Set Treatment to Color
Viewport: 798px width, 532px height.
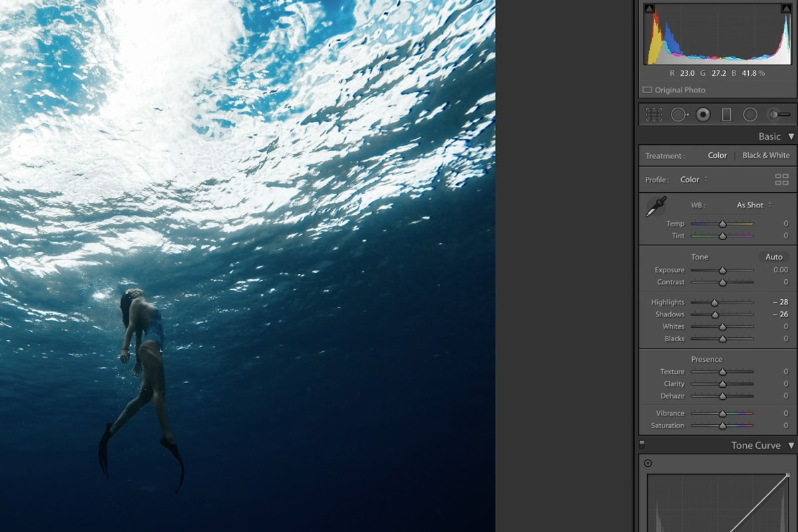(x=717, y=155)
